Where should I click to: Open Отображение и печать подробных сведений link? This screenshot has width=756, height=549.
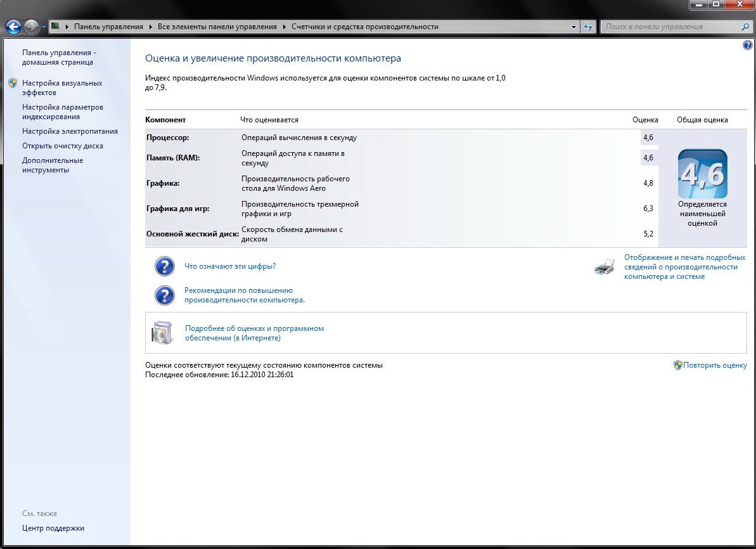(684, 267)
